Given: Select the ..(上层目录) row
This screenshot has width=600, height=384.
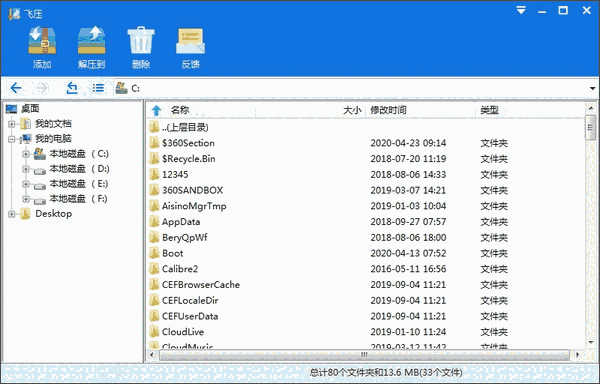Looking at the screenshot, I should pyautogui.click(x=365, y=127).
